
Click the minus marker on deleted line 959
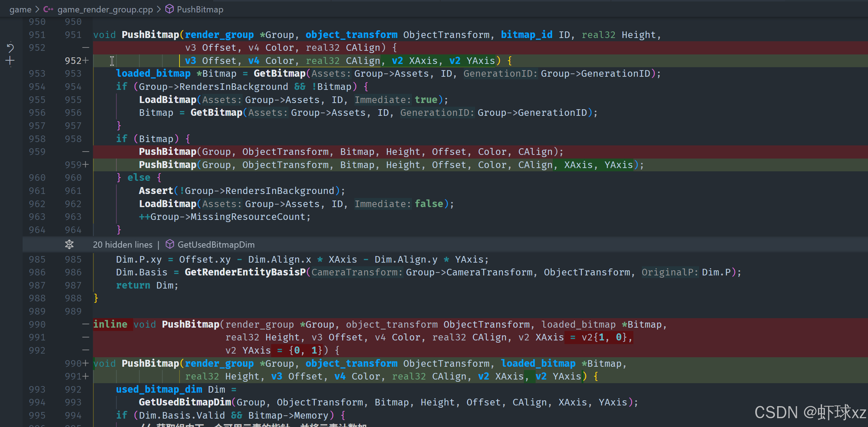point(86,152)
